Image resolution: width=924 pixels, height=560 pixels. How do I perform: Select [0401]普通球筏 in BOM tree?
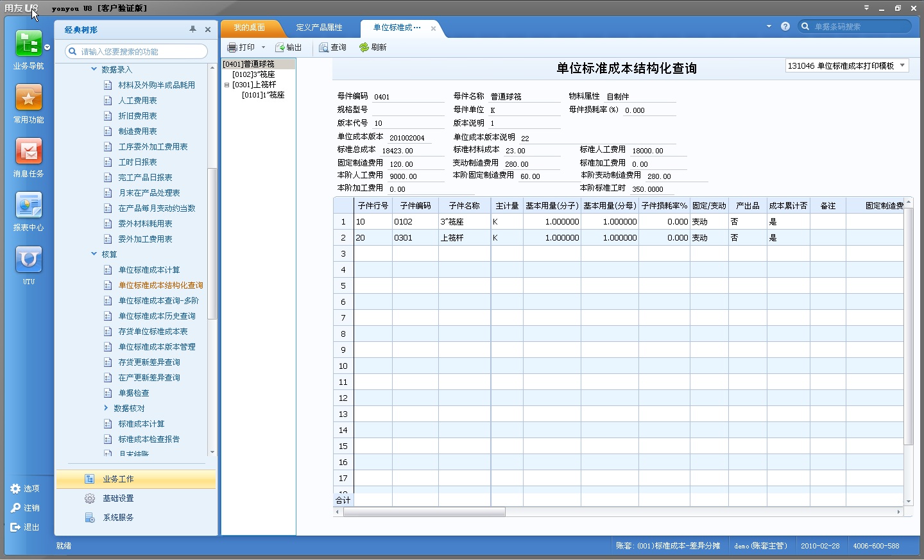[249, 64]
